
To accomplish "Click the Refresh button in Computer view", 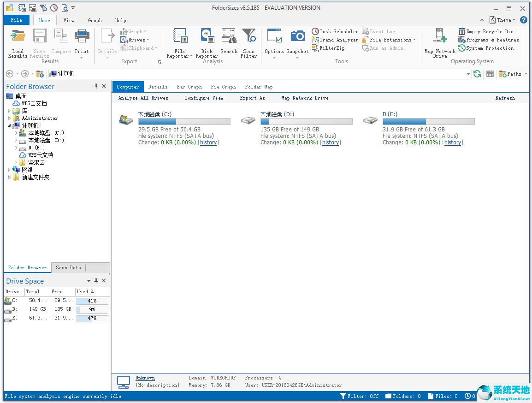I will click(x=505, y=98).
